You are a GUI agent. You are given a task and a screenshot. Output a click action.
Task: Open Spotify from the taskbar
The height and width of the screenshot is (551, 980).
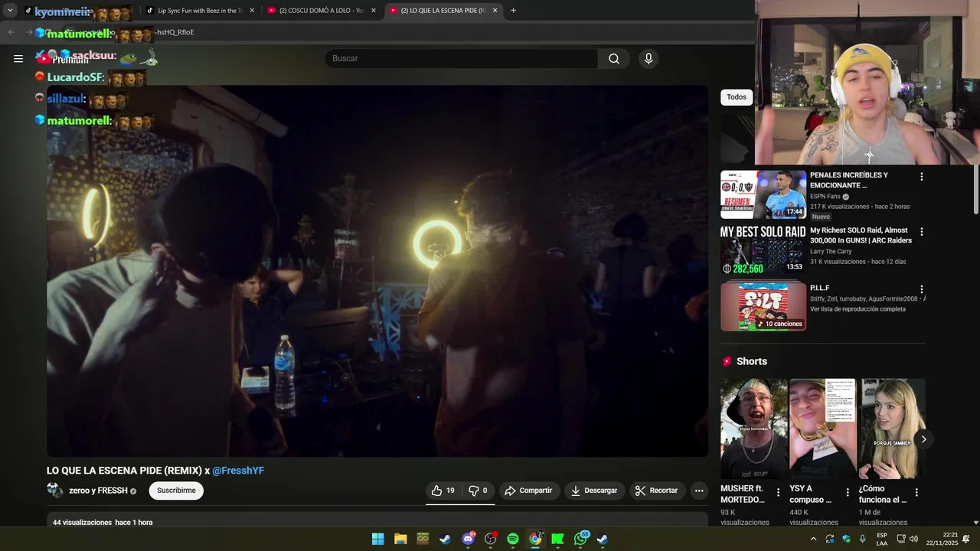click(x=513, y=539)
